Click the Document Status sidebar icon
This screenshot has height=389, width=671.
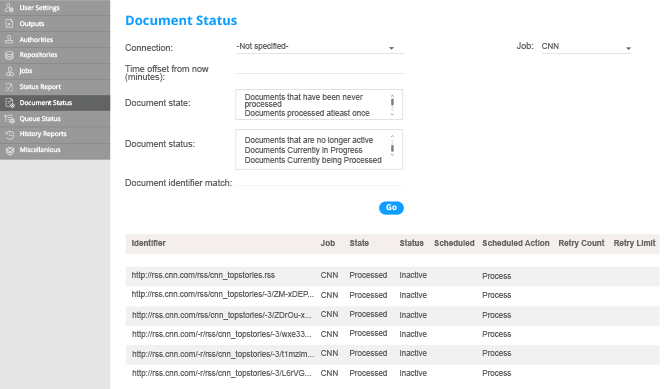coord(9,103)
